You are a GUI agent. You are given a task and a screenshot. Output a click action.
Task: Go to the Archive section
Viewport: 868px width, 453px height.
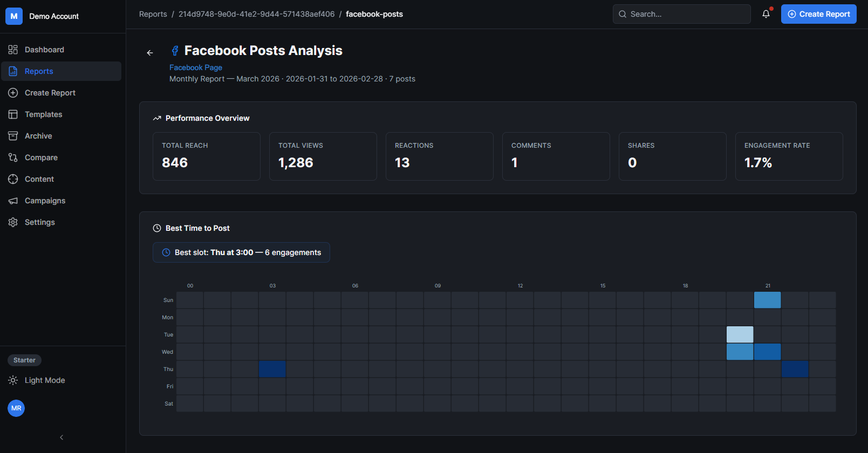pyautogui.click(x=61, y=136)
